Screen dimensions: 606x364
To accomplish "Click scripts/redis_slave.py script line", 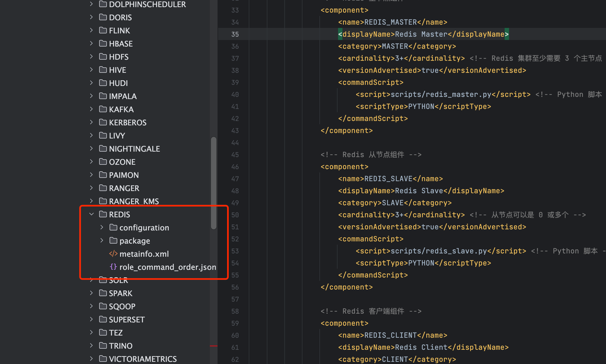I will (x=441, y=251).
